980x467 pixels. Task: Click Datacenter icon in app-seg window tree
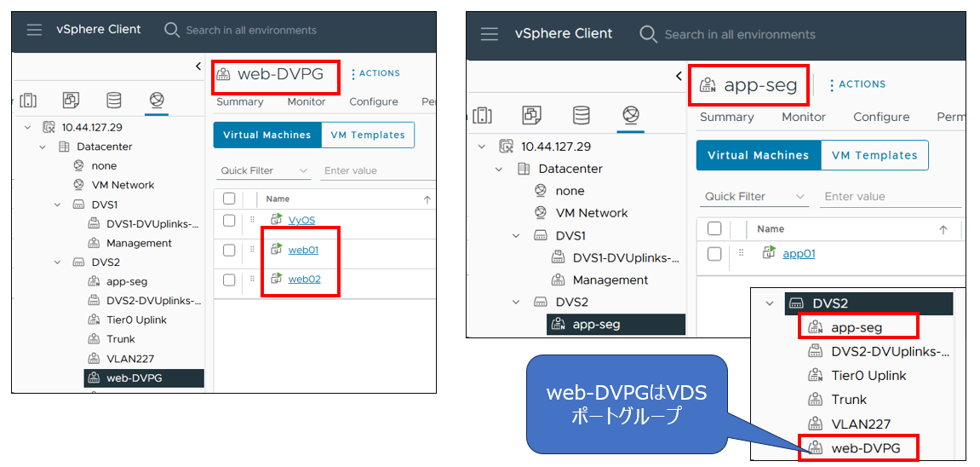524,169
